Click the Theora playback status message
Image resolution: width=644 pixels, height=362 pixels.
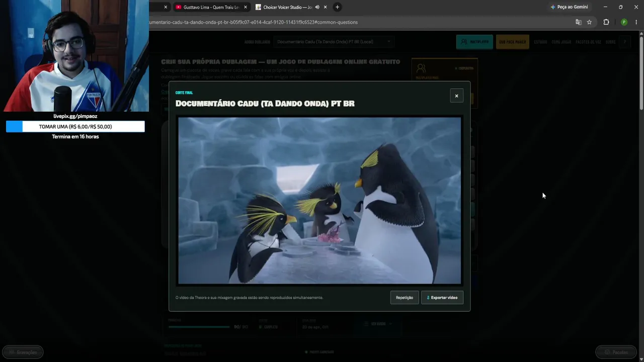(250, 298)
